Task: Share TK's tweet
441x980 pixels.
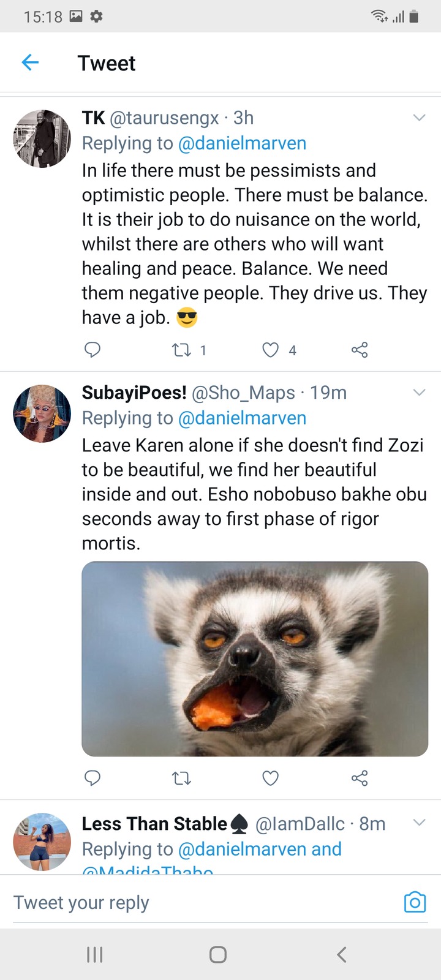Action: tap(360, 350)
